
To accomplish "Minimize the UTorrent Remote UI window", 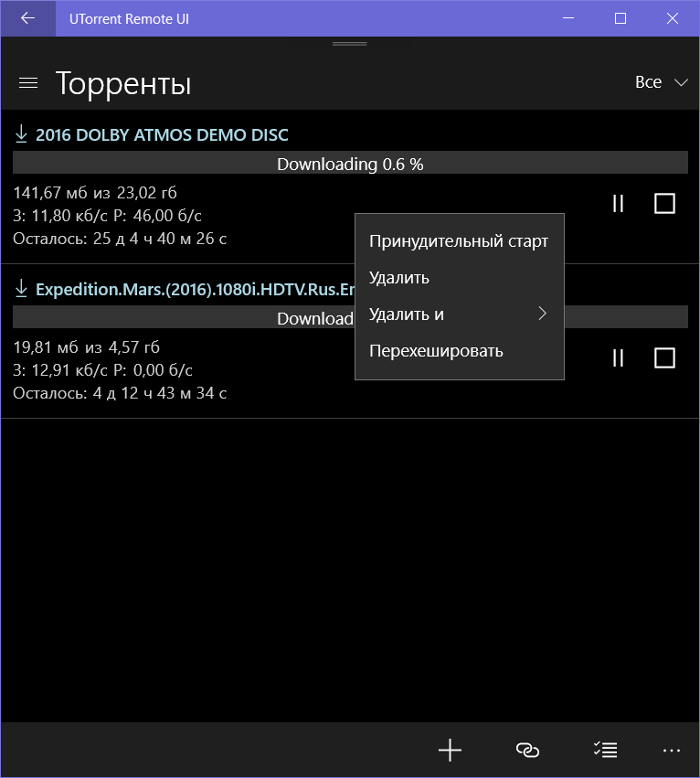I will tap(568, 18).
